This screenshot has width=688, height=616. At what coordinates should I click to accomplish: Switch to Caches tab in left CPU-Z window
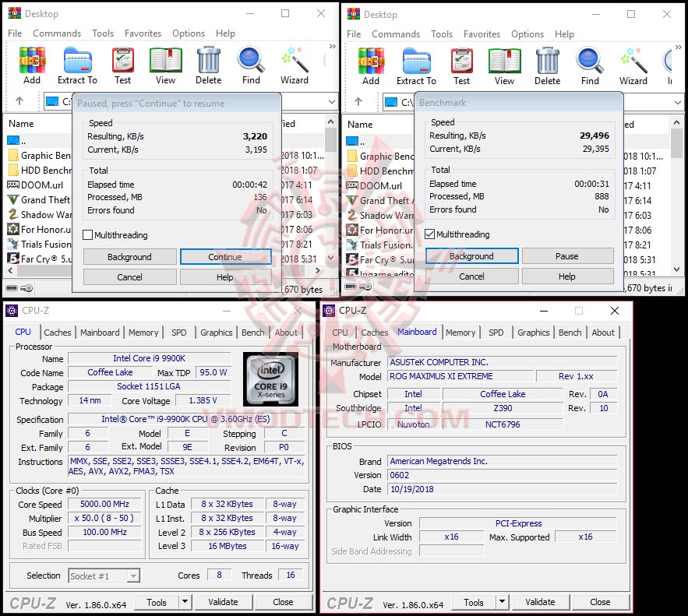tap(58, 333)
